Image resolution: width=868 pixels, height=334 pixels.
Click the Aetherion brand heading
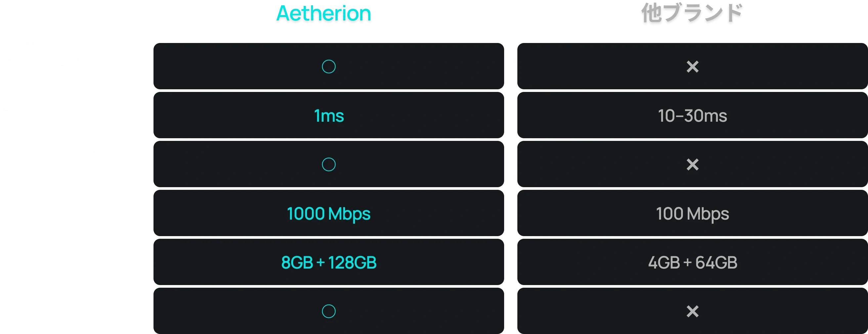(x=324, y=13)
